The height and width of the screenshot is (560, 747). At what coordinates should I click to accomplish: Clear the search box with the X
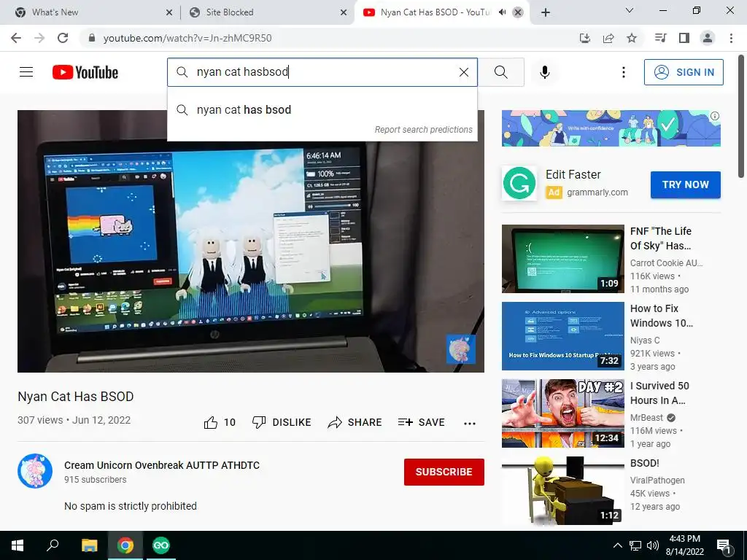(x=463, y=72)
